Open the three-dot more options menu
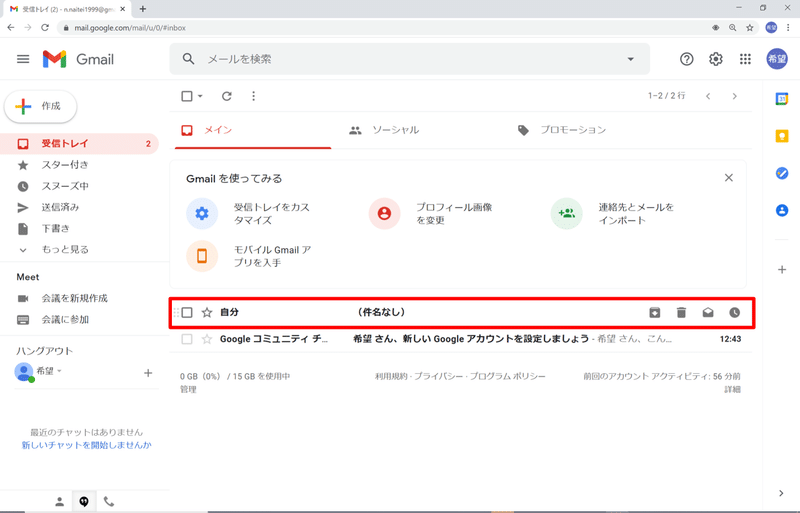The width and height of the screenshot is (800, 513). [254, 96]
